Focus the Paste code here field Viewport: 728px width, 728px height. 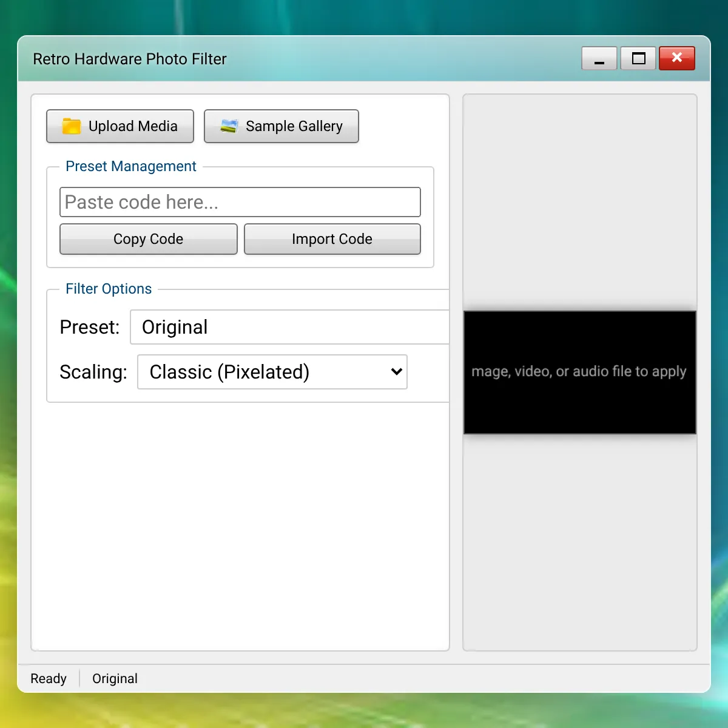(240, 202)
